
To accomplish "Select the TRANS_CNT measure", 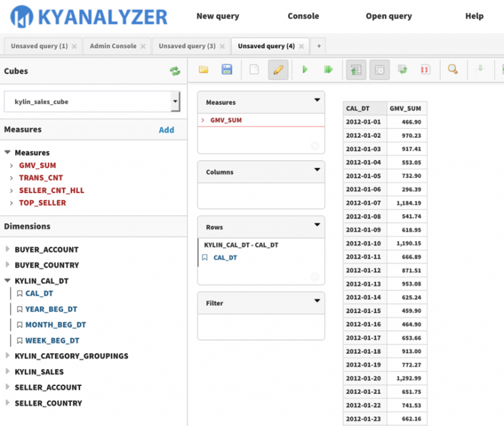I will pos(41,178).
